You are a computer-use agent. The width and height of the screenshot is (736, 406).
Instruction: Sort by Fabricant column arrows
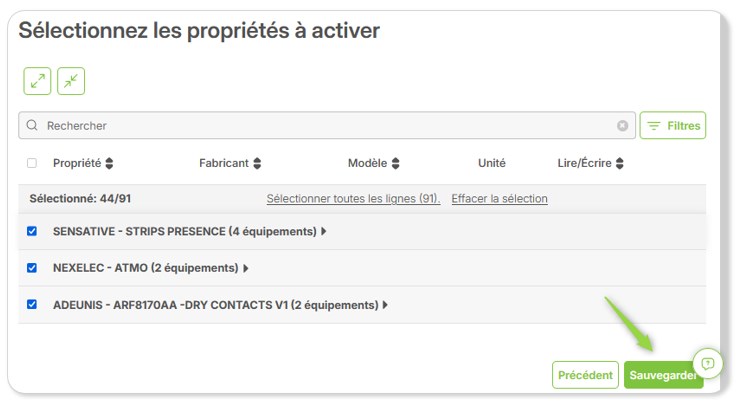tap(257, 163)
